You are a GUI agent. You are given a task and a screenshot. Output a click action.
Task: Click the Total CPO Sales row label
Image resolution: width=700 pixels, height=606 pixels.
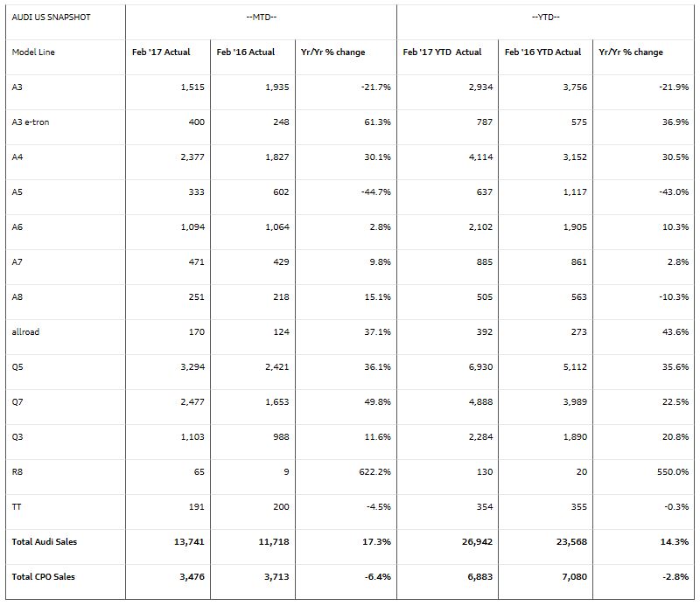pyautogui.click(x=44, y=576)
